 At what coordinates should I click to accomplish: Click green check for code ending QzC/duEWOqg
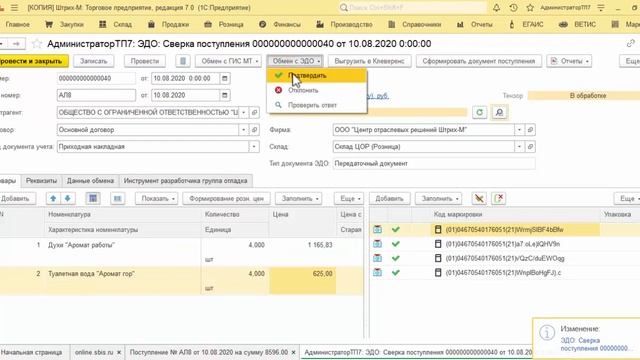click(x=396, y=258)
